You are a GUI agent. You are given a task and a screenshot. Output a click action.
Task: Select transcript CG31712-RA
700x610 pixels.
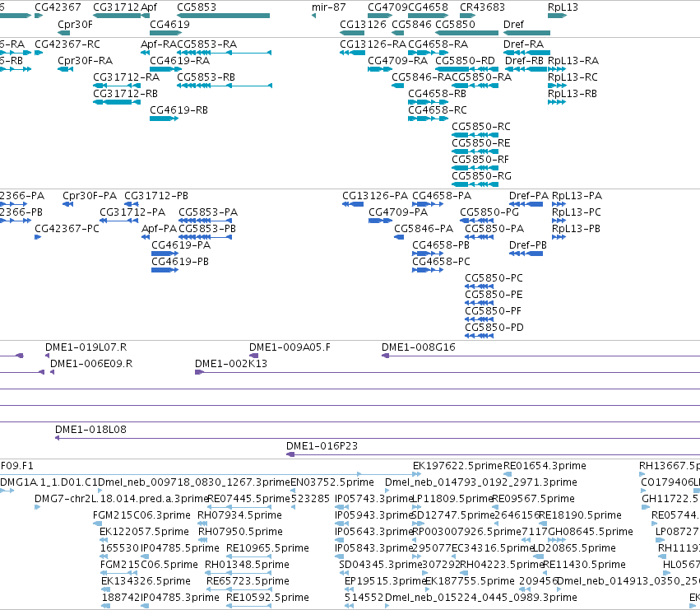point(127,77)
